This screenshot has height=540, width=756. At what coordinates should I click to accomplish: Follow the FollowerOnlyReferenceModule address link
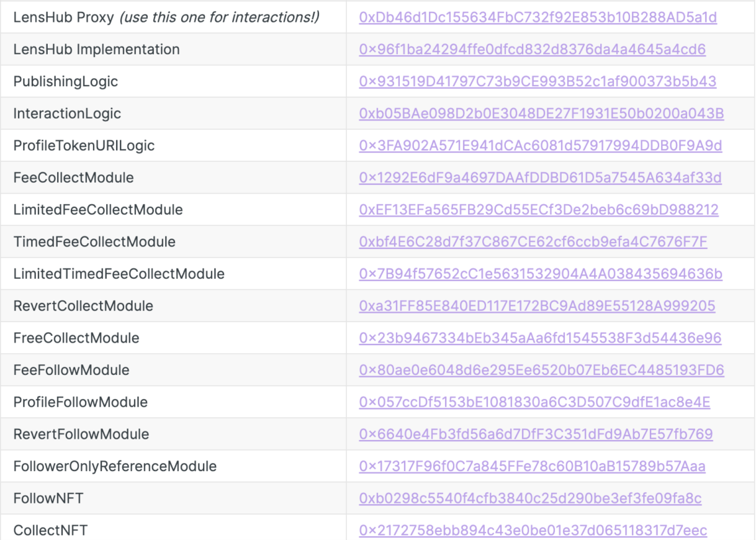(x=533, y=466)
